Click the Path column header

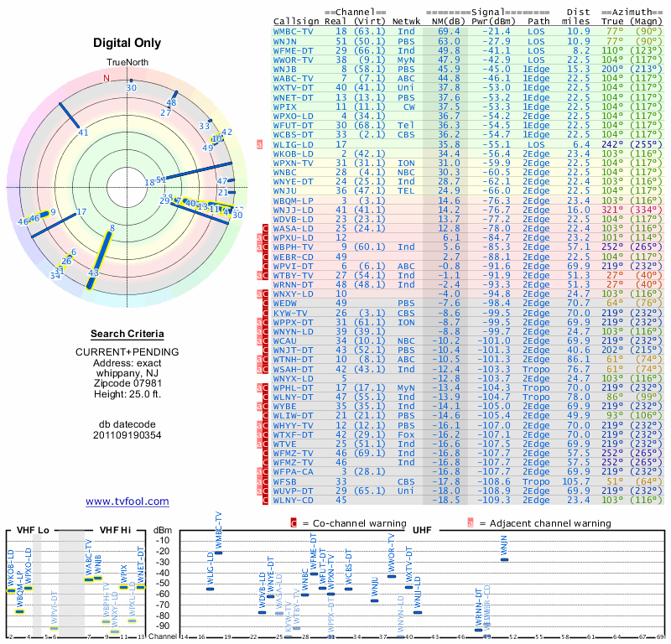point(538,21)
